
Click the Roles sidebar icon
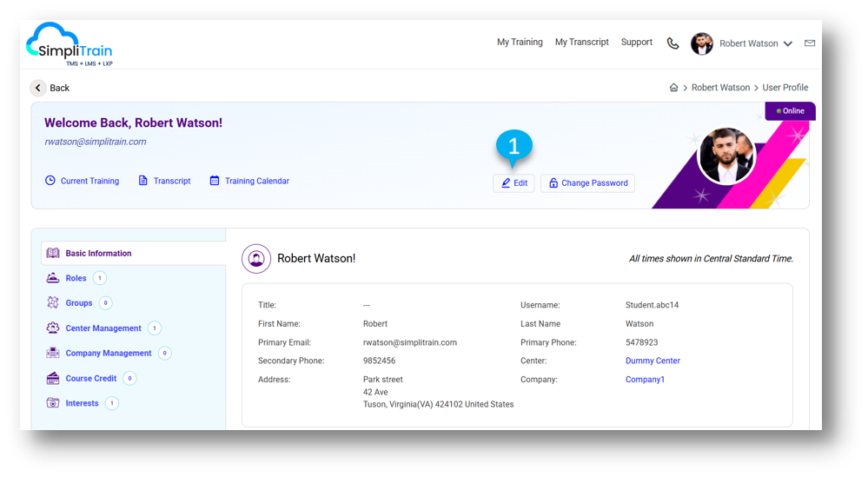(x=53, y=278)
